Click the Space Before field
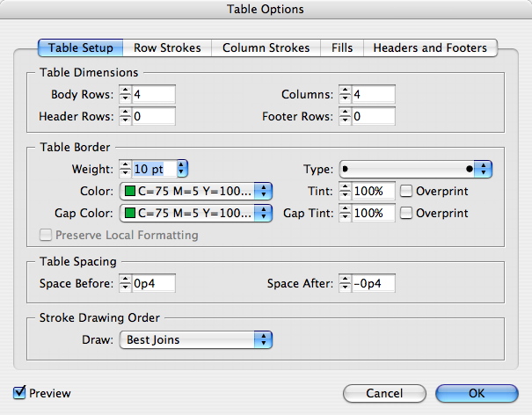Viewport: 532px width, 415px height. (153, 283)
